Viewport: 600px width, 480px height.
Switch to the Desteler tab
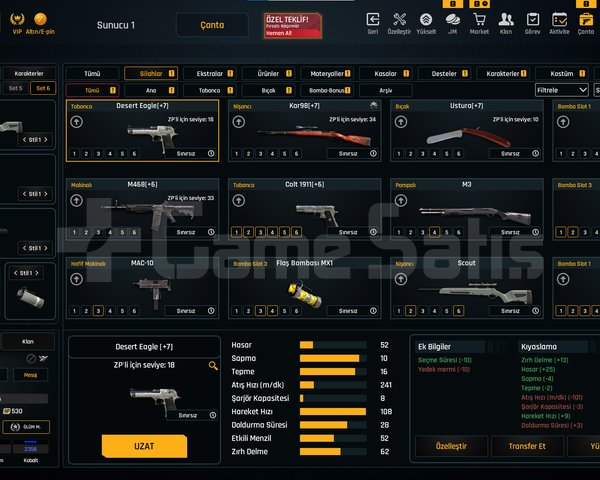point(445,73)
